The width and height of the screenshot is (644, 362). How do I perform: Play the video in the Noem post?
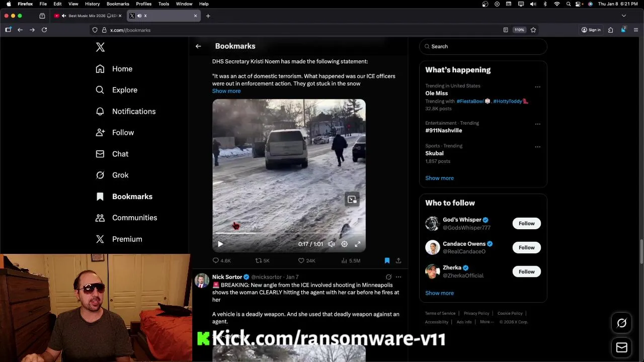220,244
